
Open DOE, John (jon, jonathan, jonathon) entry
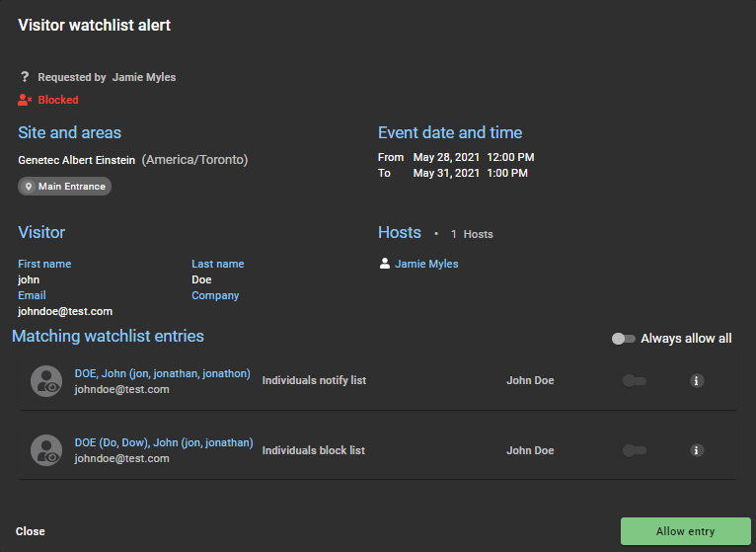click(162, 374)
